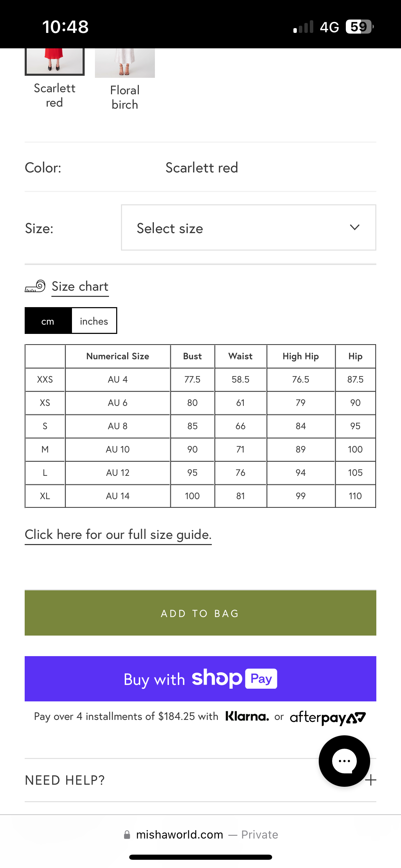The image size is (401, 868).
Task: Choose the Floral birch color thumbnail
Action: click(125, 63)
